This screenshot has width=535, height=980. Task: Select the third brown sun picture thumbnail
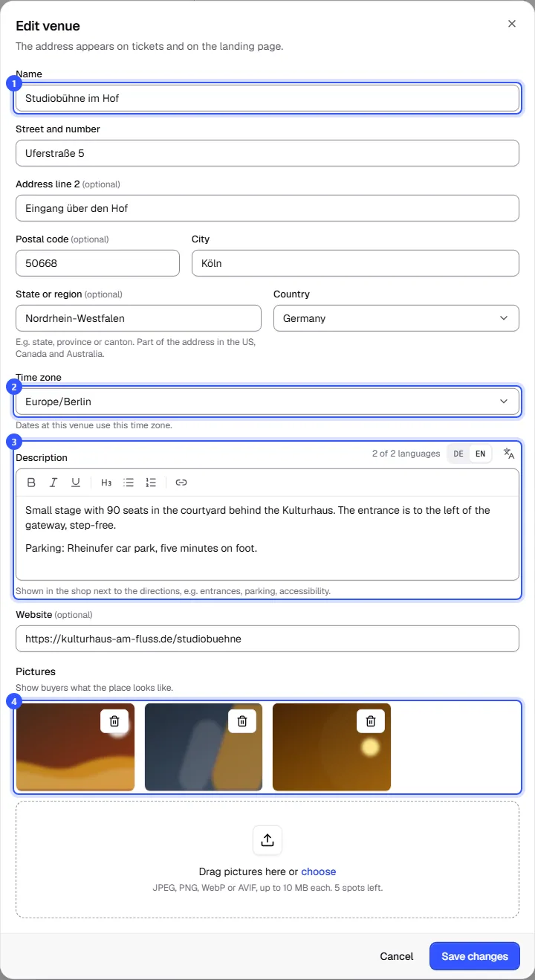(331, 747)
